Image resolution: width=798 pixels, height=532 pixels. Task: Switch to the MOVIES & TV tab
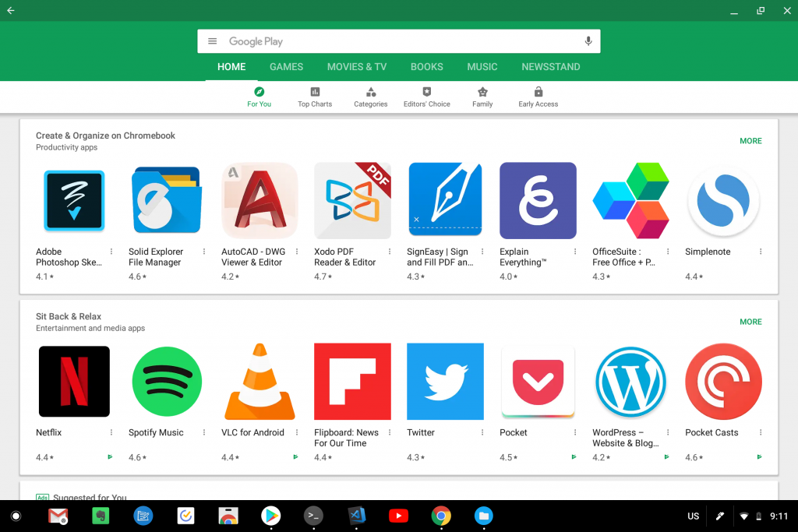[x=357, y=67]
